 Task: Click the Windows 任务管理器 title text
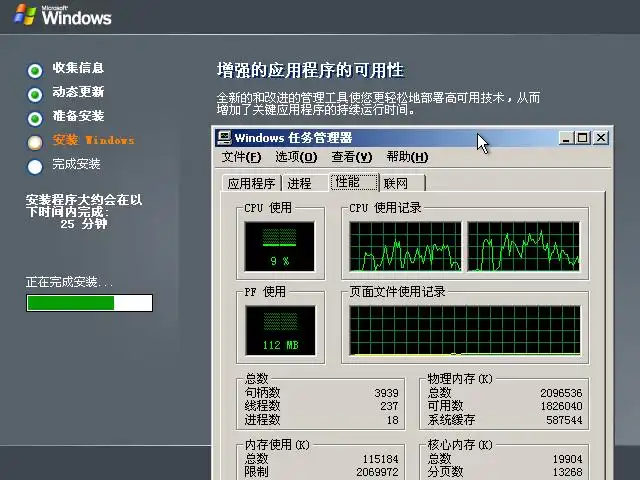[293, 138]
